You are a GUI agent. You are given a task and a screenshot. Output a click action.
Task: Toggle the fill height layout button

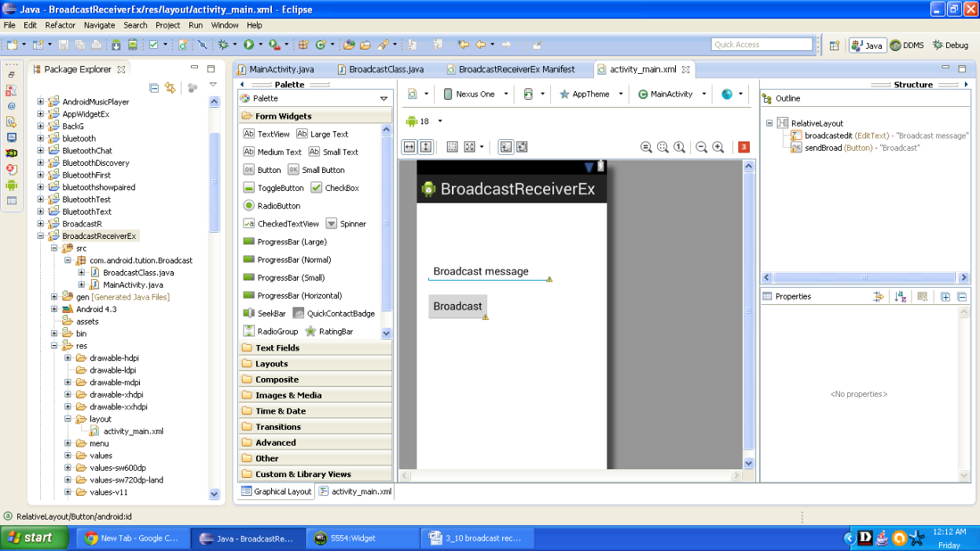(x=425, y=147)
